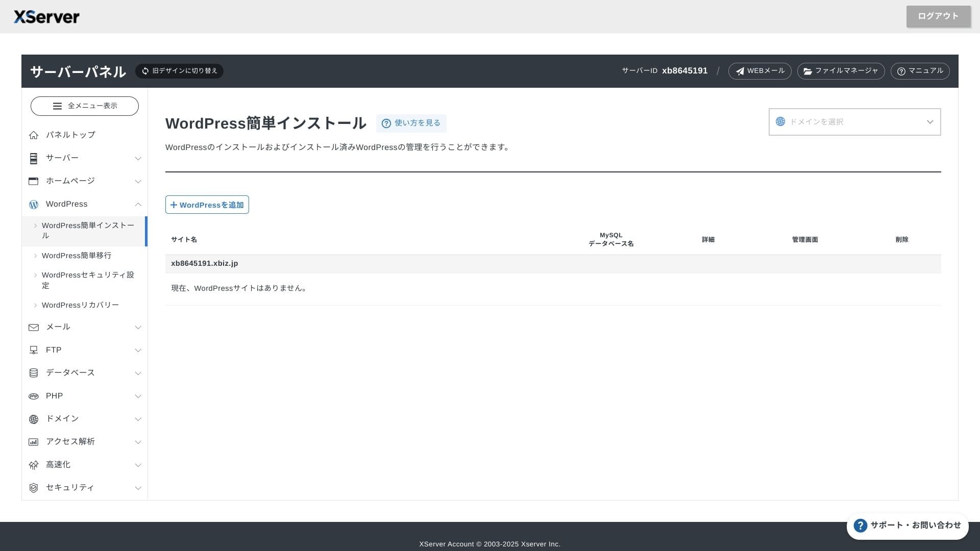Click the rocket icon beside 高速化
Viewport: 980px width, 551px height.
click(x=34, y=465)
